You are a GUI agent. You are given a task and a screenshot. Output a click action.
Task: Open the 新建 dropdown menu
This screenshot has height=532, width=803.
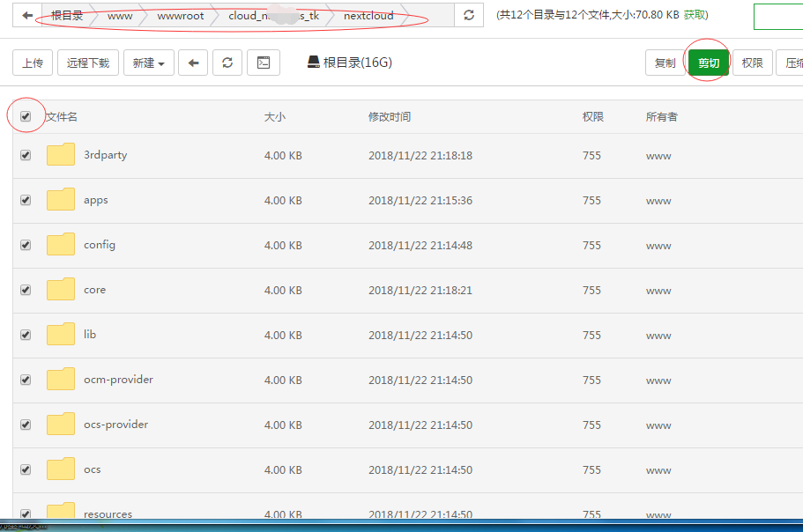click(x=148, y=63)
